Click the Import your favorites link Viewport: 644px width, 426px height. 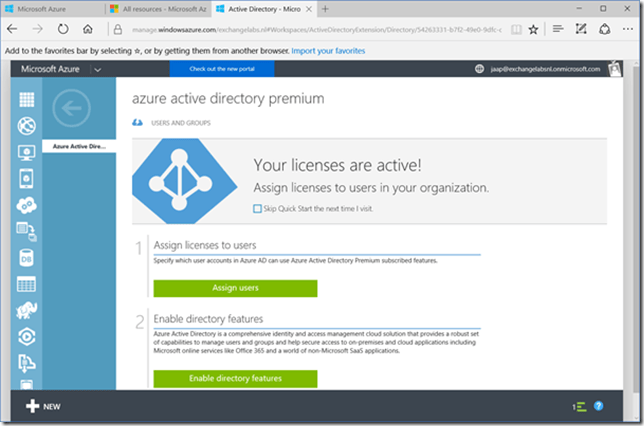[x=326, y=50]
